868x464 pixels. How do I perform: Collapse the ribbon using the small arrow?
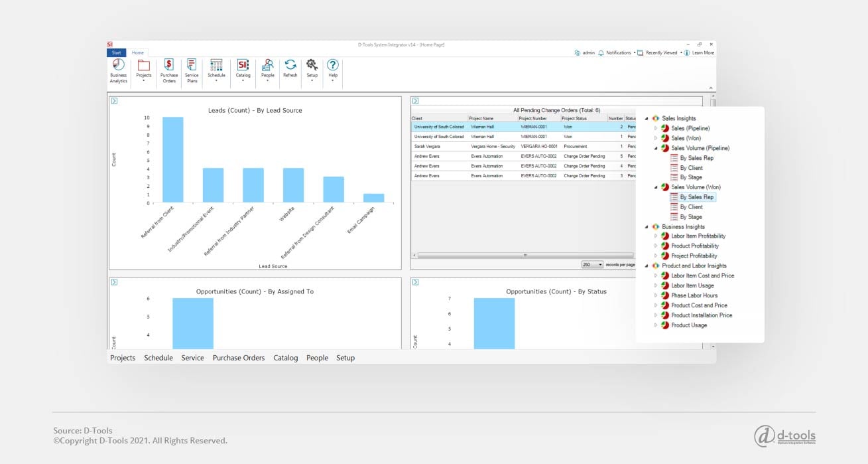[x=712, y=88]
